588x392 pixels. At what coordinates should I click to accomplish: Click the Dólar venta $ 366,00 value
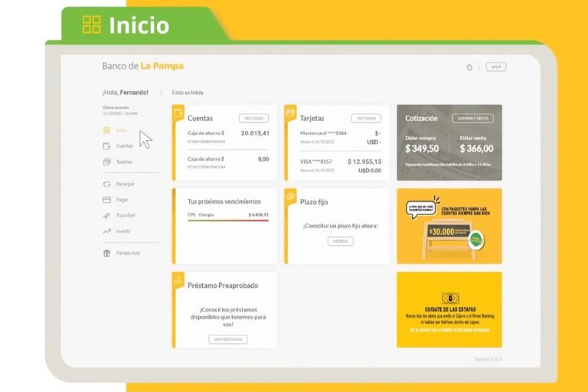point(477,149)
